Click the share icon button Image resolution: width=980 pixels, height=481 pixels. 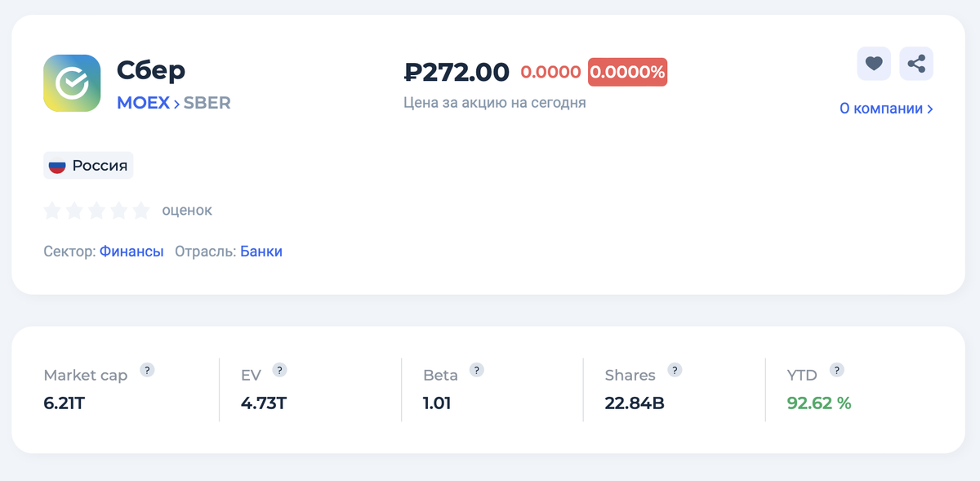coord(916,64)
